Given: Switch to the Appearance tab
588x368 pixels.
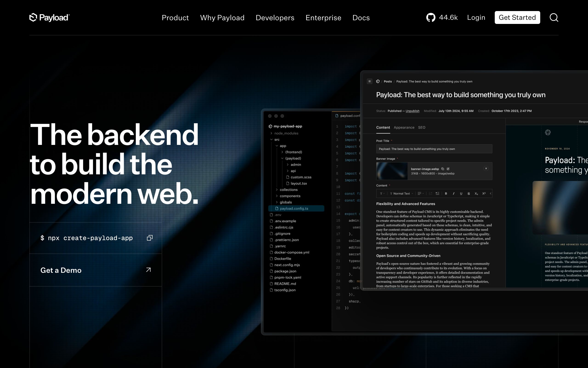Looking at the screenshot, I should pyautogui.click(x=404, y=127).
